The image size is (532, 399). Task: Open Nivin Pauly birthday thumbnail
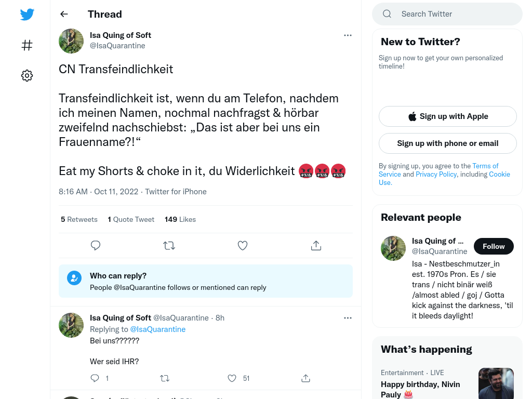pos(496,383)
